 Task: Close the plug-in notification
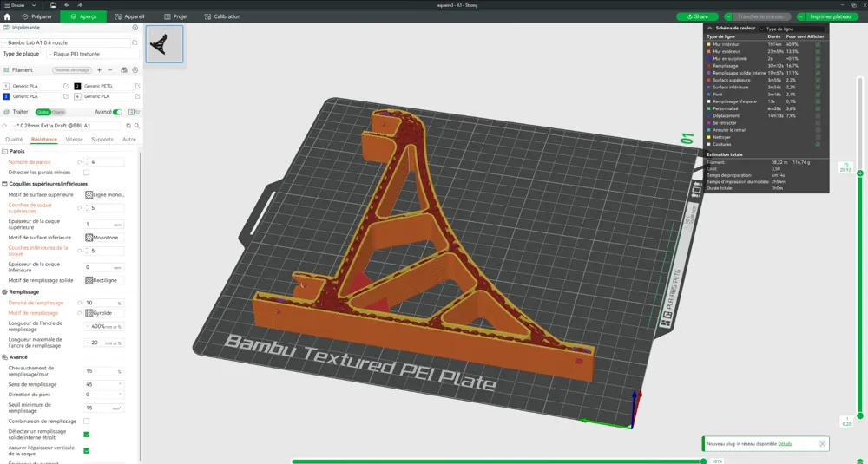pyautogui.click(x=822, y=443)
